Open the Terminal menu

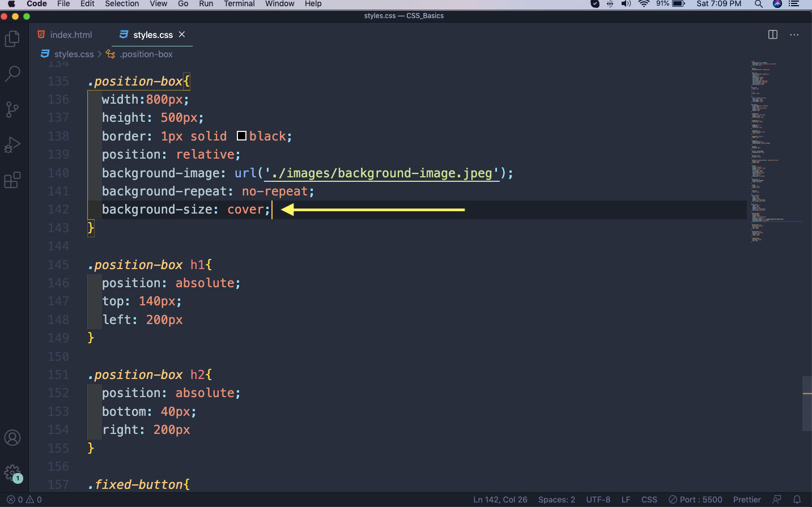point(240,3)
